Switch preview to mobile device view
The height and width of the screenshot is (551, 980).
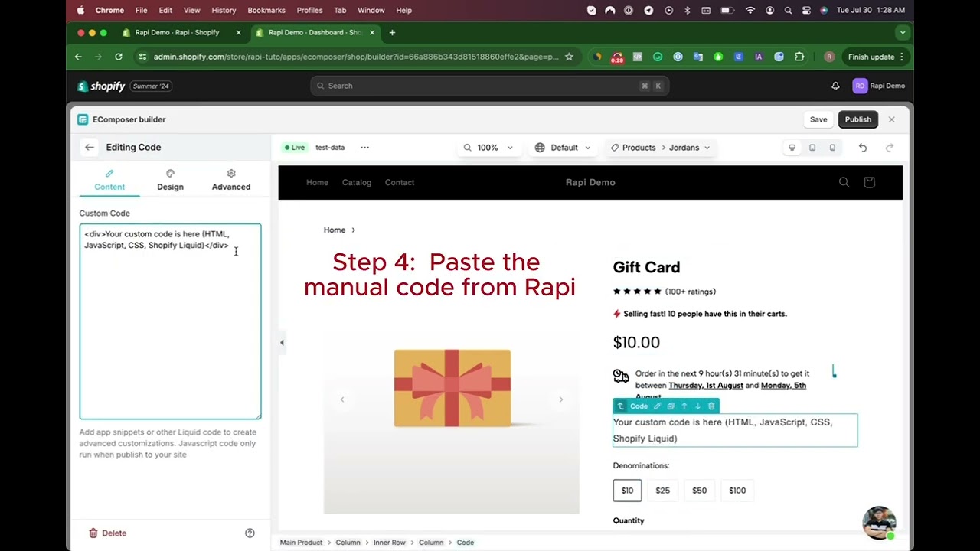tap(832, 148)
